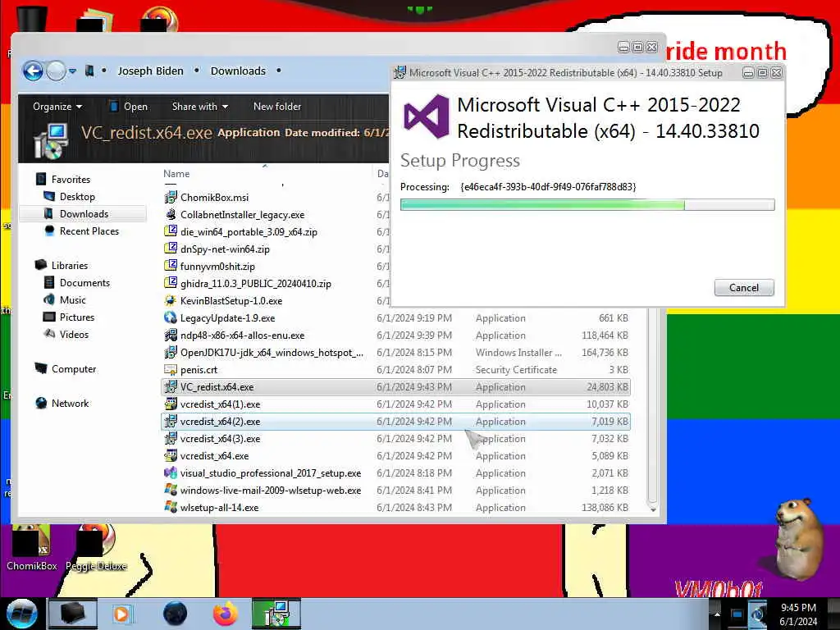840x630 pixels.
Task: Sort by the Name column header
Action: 176,174
